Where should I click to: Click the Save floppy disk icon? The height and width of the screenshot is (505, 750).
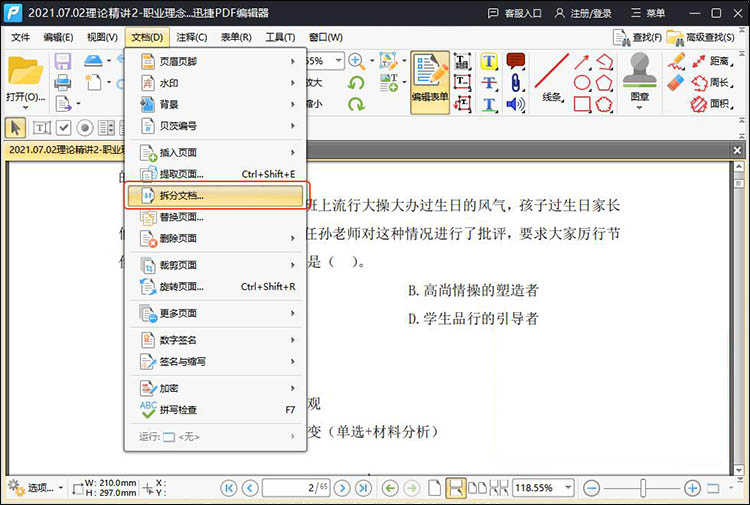click(x=63, y=62)
